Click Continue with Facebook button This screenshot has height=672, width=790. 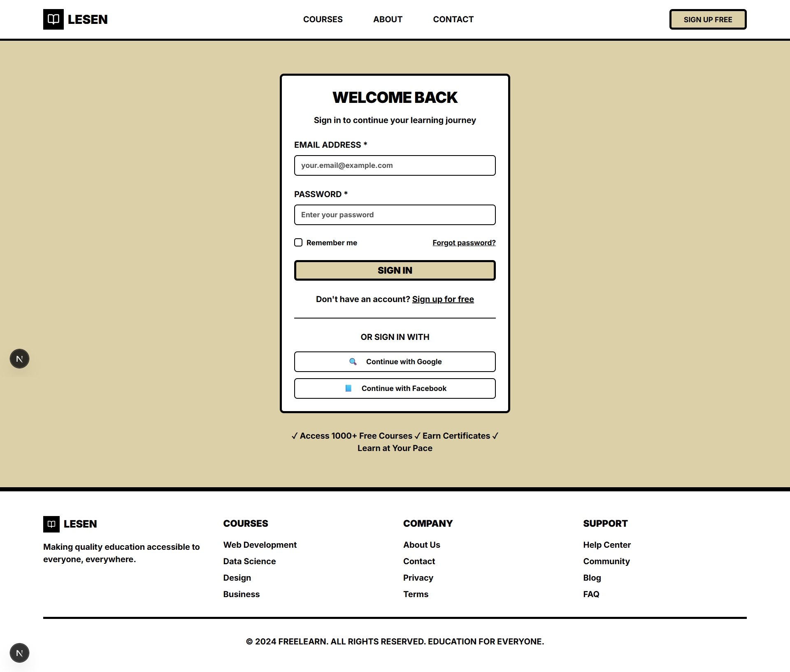[395, 388]
